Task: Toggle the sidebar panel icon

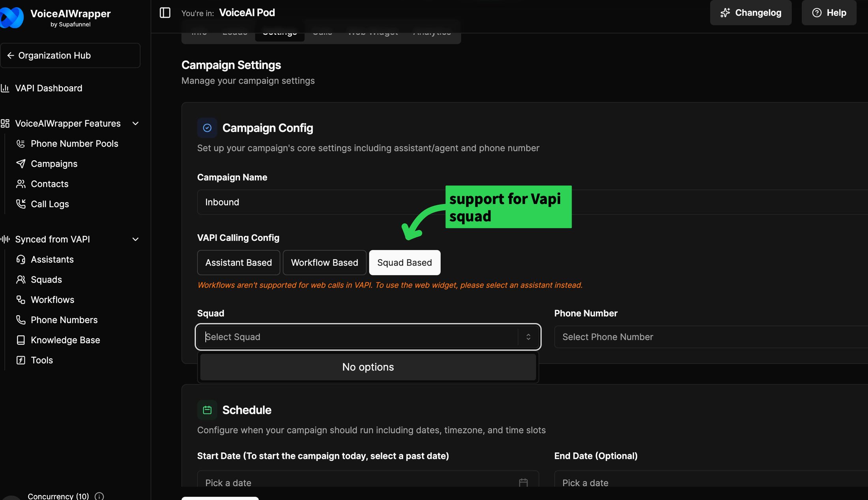Action: click(x=165, y=13)
